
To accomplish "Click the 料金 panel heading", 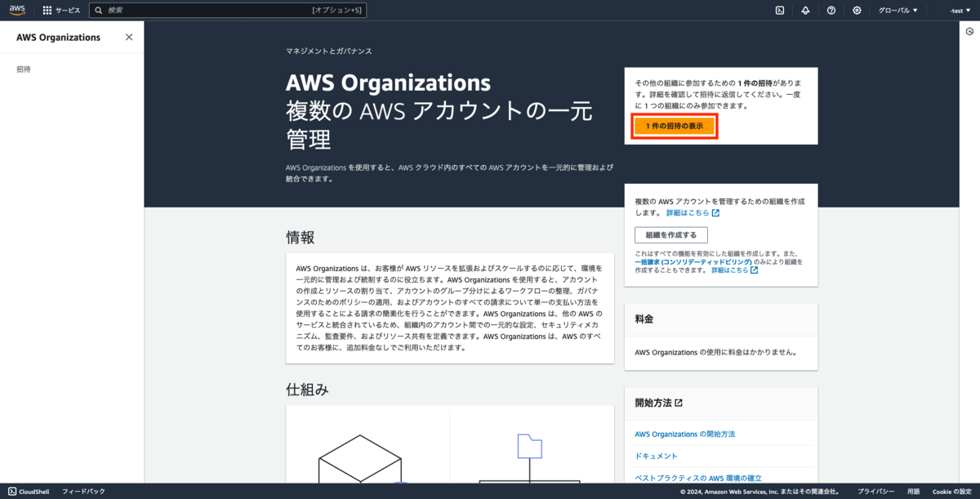I will [x=644, y=319].
